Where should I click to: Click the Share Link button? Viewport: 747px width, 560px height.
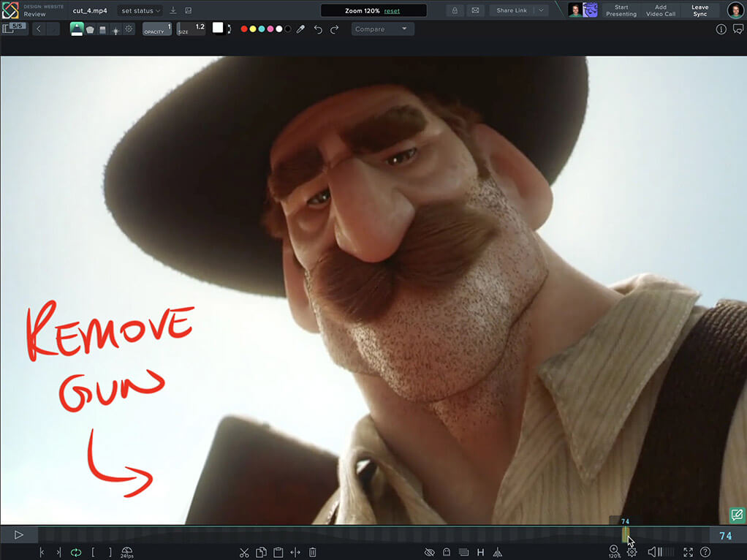point(512,10)
